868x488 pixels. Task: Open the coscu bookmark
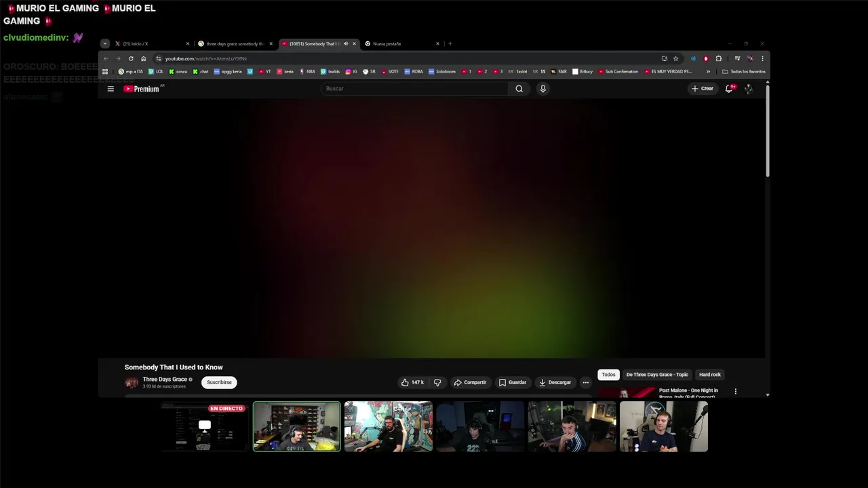coord(178,71)
